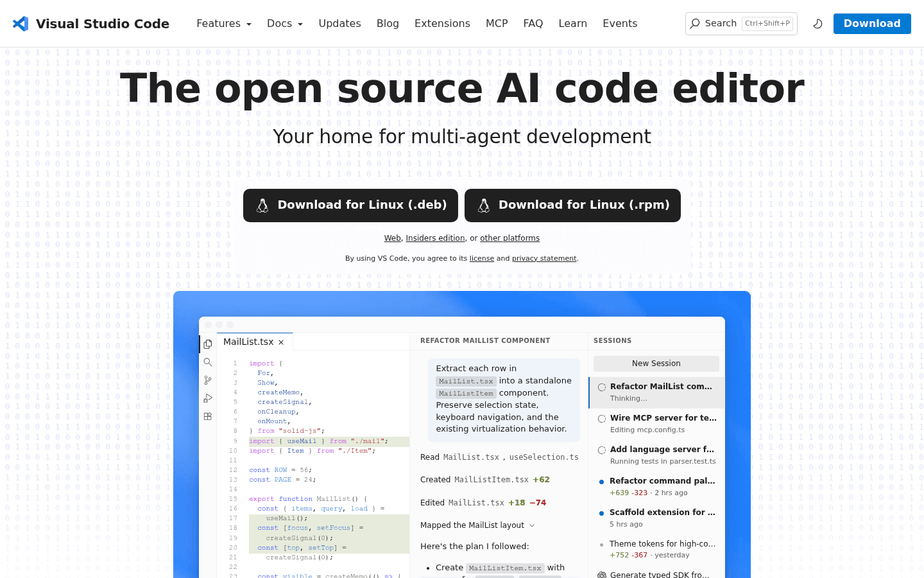Click the SESSIONS panel heading
924x578 pixels.
(612, 341)
